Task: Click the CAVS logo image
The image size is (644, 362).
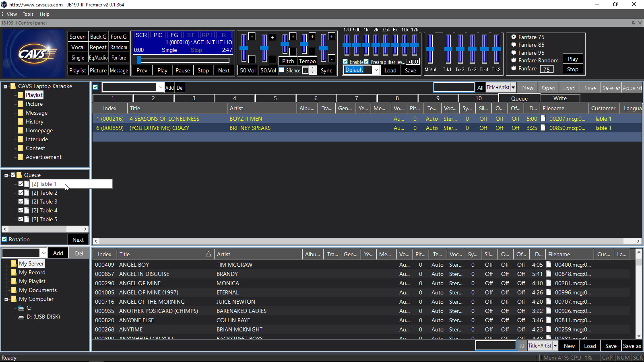Action: coord(34,53)
